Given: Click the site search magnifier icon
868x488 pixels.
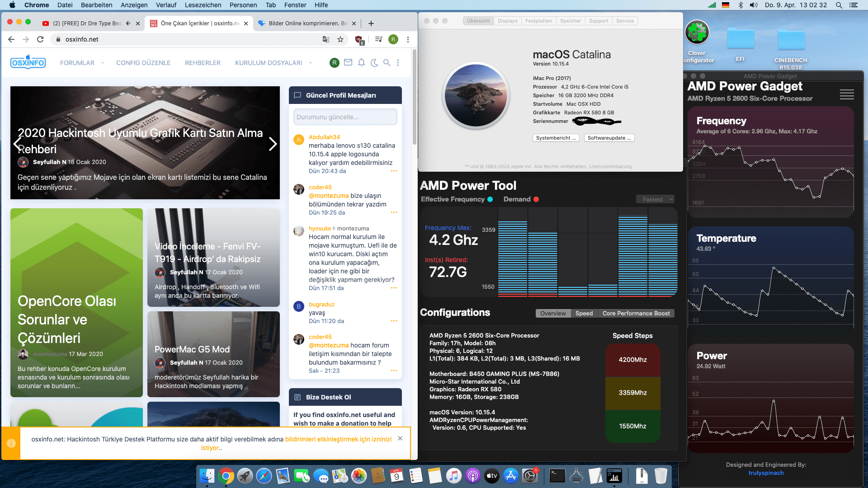Looking at the screenshot, I should [387, 63].
